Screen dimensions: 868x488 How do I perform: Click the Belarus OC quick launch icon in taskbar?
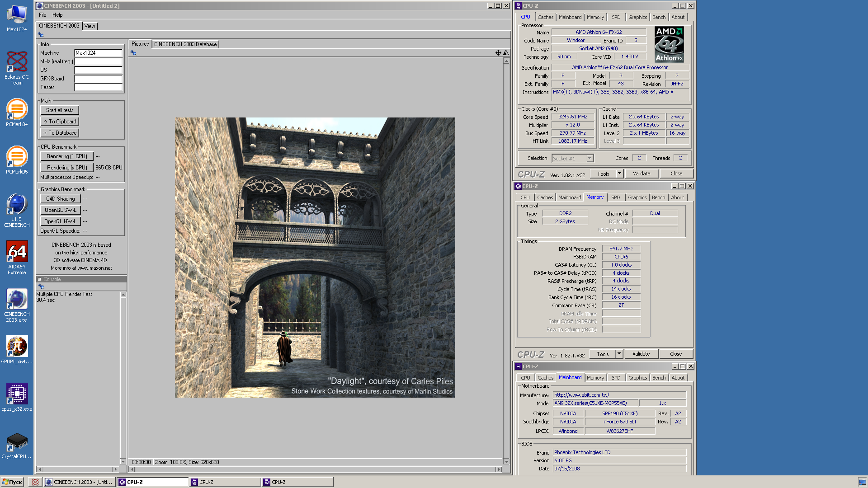point(35,482)
